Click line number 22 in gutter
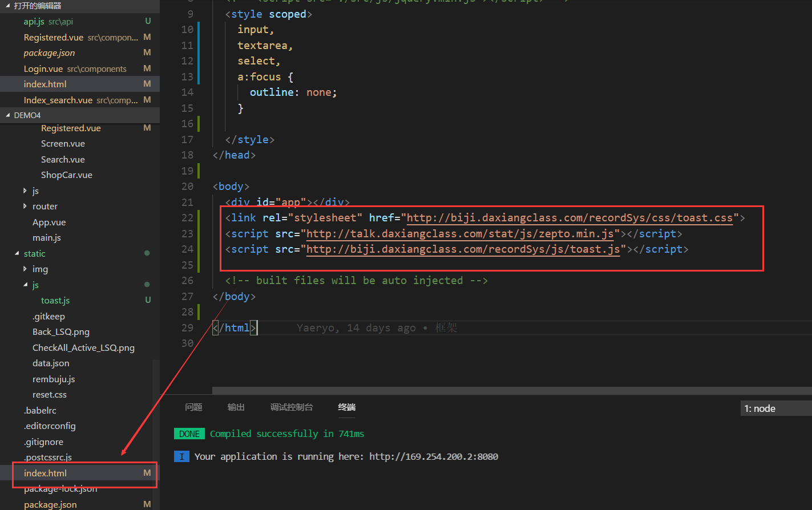 187,218
